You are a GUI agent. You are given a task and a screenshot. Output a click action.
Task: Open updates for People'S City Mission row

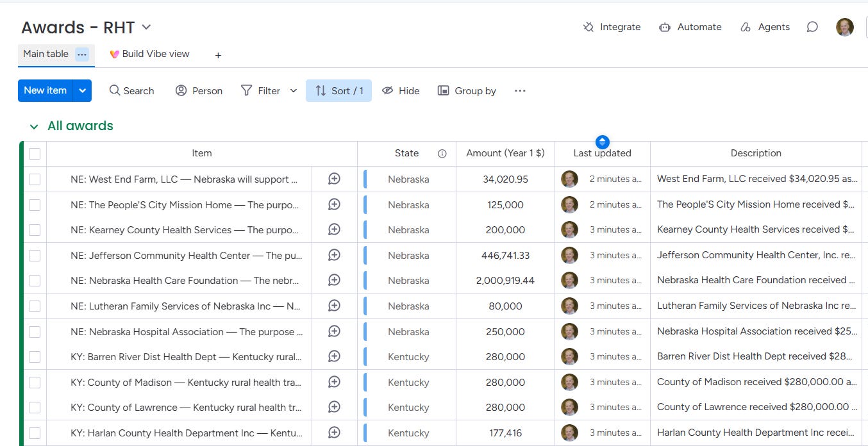tap(334, 204)
